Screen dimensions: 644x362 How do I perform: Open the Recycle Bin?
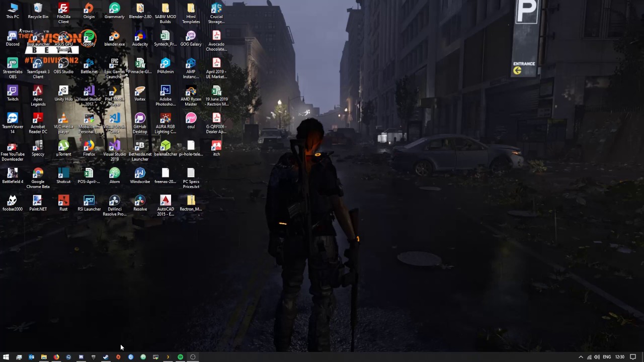click(x=38, y=11)
